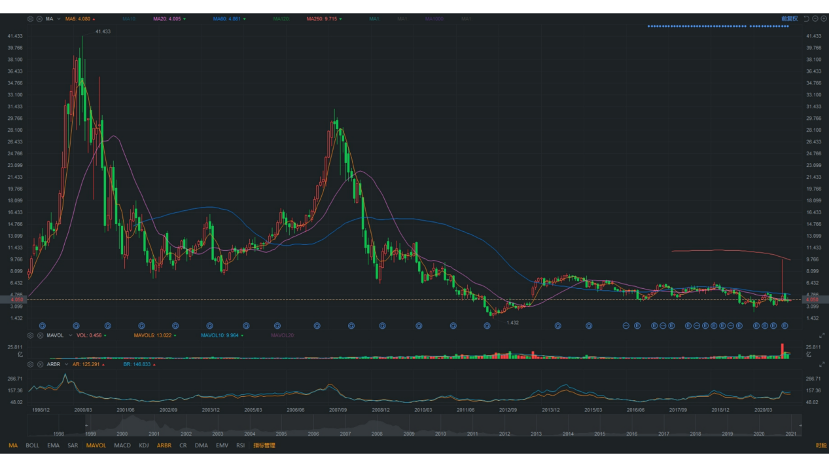Screen dimensions: 830x468
Task: Toggle the MA120 line label
Action: (281, 19)
